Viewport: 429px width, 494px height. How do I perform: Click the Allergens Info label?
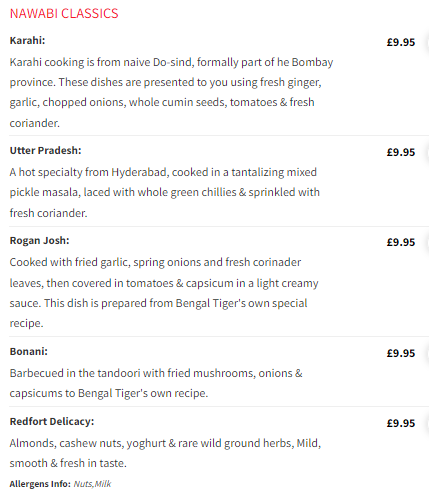40,484
